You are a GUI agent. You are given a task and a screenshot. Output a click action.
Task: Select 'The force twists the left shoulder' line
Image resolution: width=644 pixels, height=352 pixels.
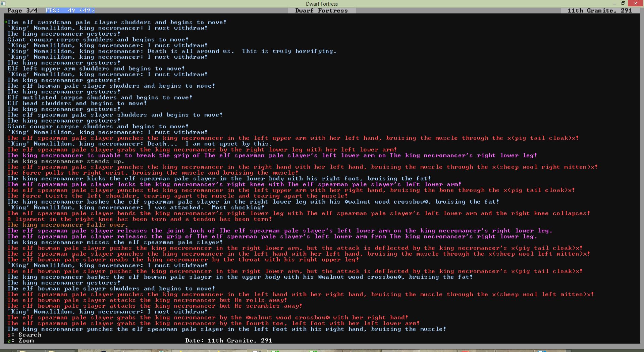coord(177,196)
